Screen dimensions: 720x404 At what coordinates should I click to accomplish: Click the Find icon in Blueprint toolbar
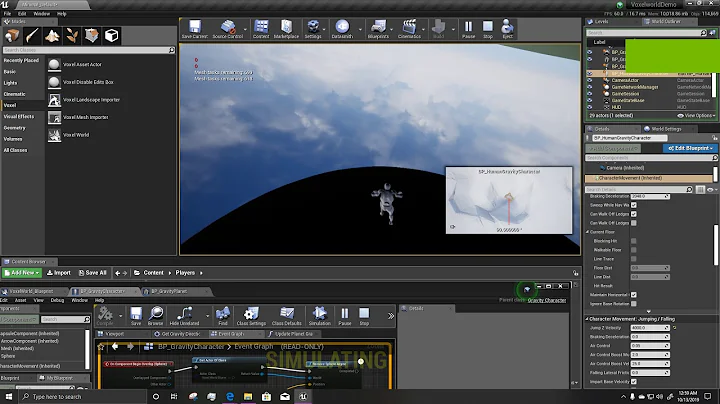pos(223,316)
